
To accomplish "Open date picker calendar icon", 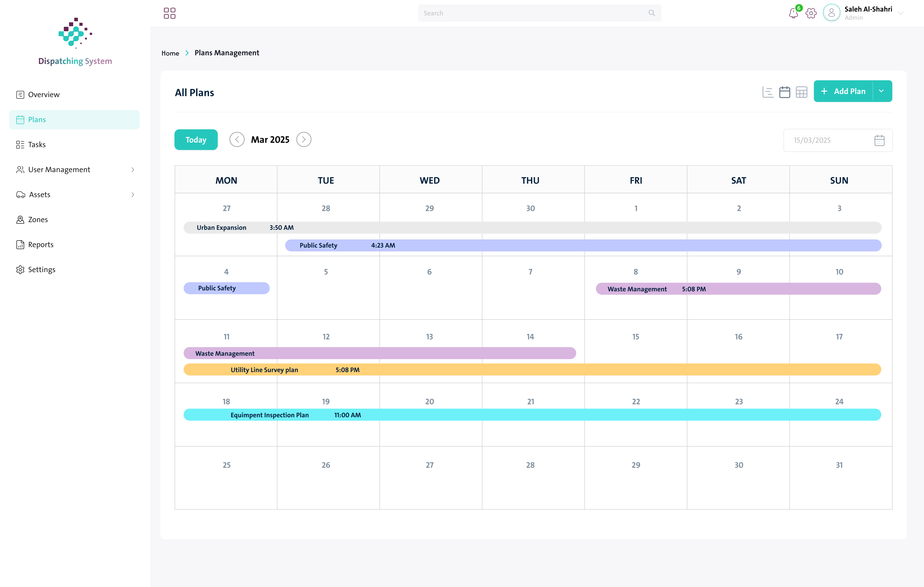I will [879, 140].
